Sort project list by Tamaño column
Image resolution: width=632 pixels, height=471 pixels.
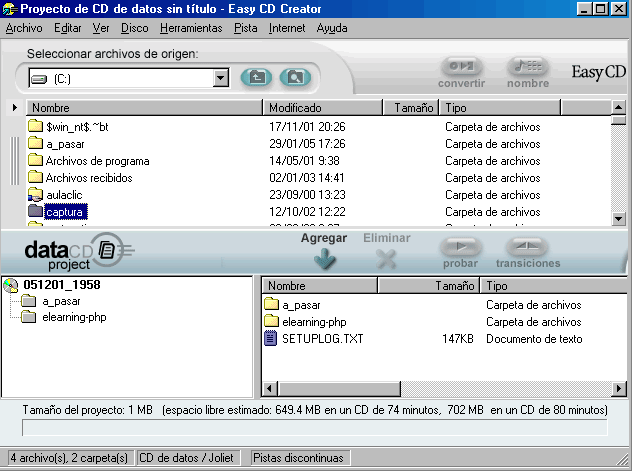pyautogui.click(x=429, y=286)
